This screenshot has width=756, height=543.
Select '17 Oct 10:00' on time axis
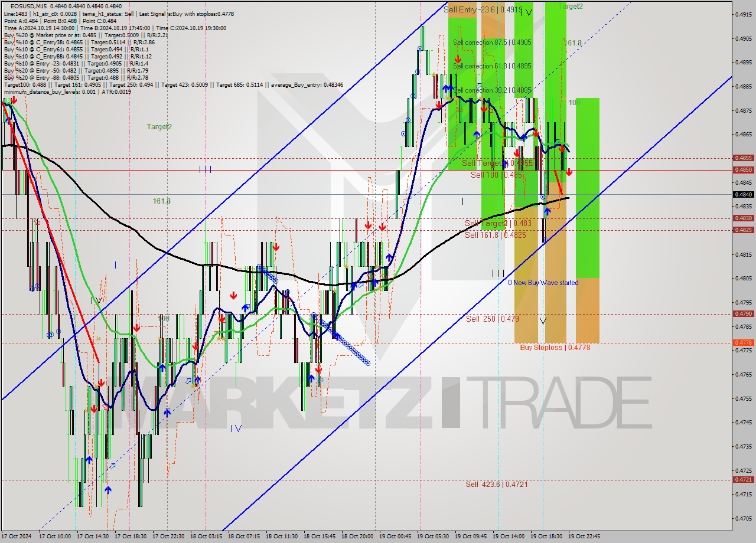(x=54, y=537)
